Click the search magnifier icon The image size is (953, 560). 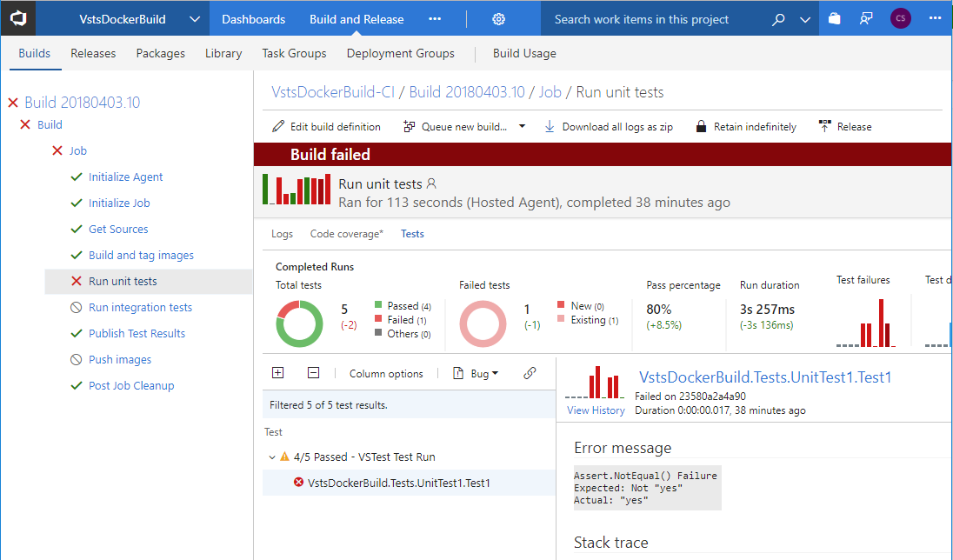[x=778, y=19]
